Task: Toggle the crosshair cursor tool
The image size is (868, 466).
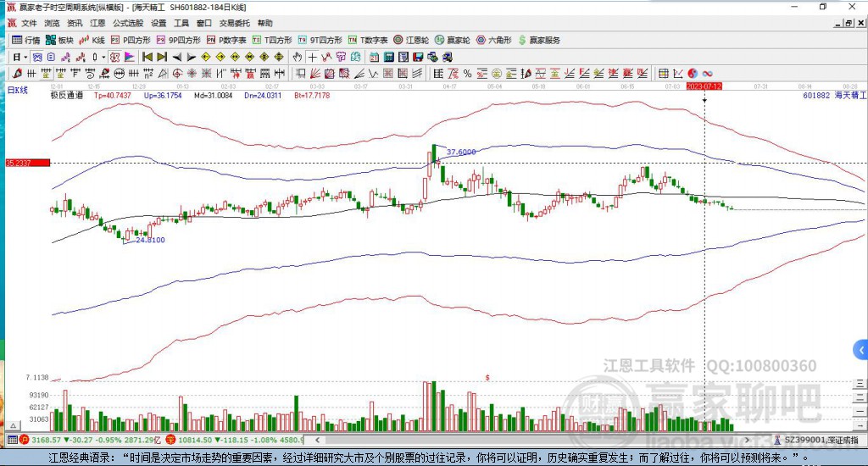Action: click(x=313, y=57)
